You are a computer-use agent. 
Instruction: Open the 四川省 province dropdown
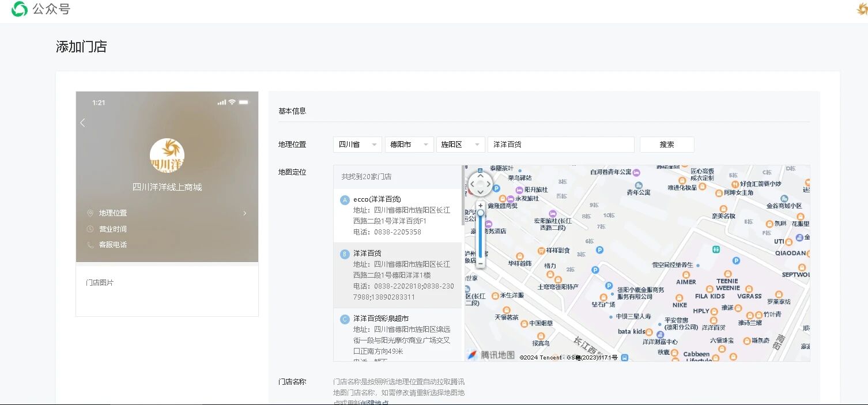pyautogui.click(x=357, y=145)
